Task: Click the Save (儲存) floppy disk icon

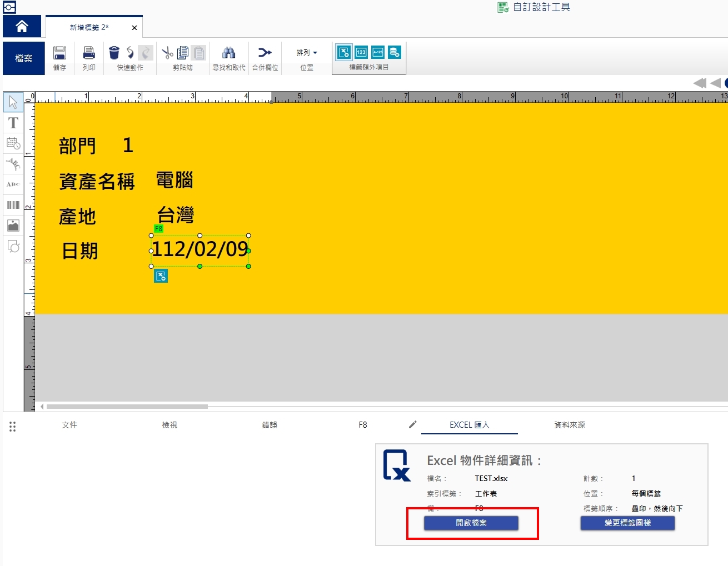Action: [59, 53]
